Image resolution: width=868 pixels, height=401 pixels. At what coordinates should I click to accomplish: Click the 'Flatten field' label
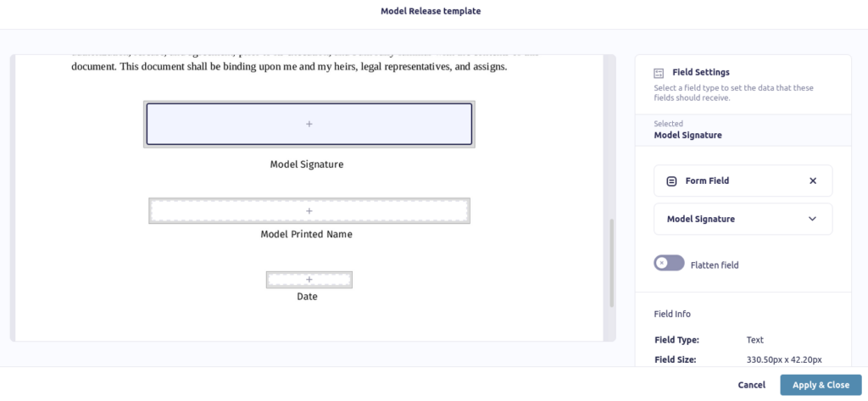click(715, 265)
